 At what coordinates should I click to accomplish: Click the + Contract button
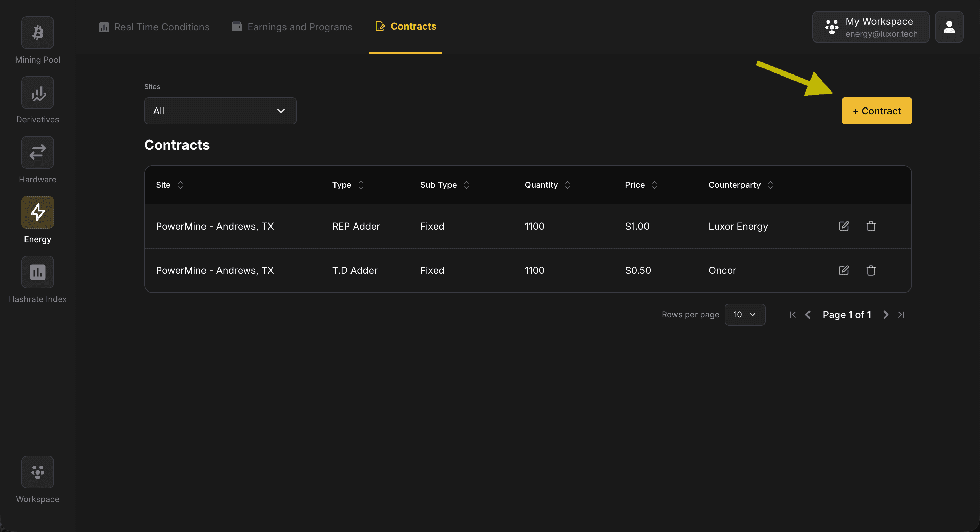[876, 111]
